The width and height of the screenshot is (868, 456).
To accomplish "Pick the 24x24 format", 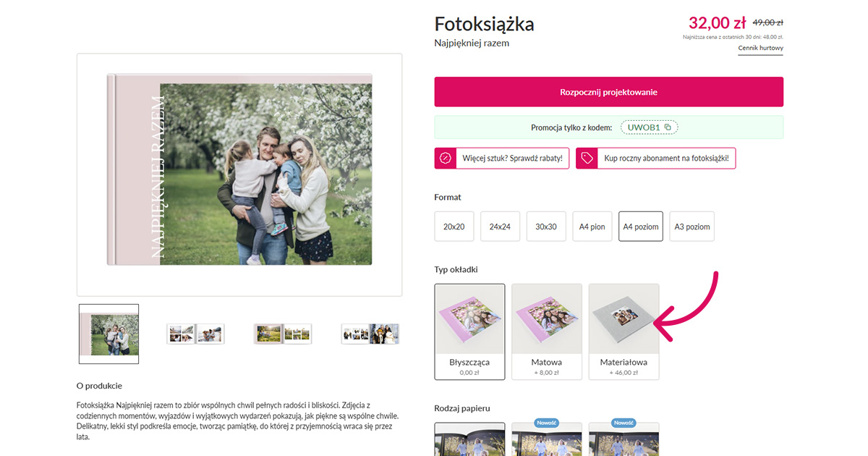I will coord(500,227).
